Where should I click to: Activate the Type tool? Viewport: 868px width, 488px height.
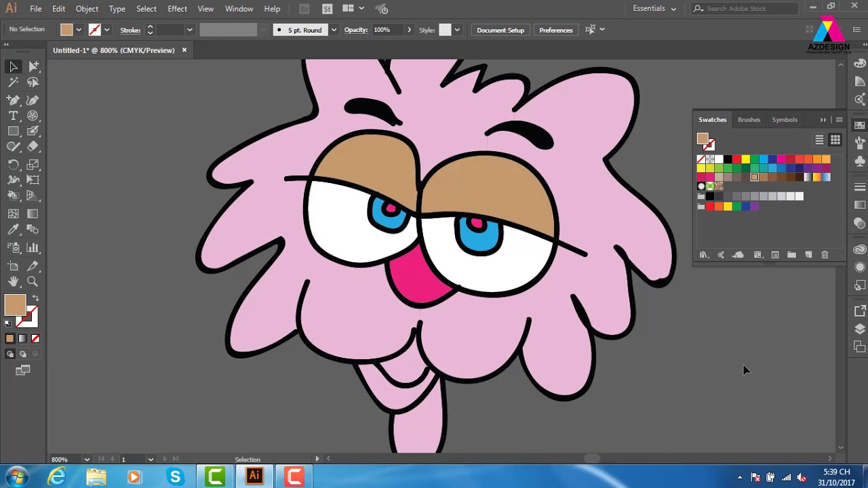pos(14,115)
